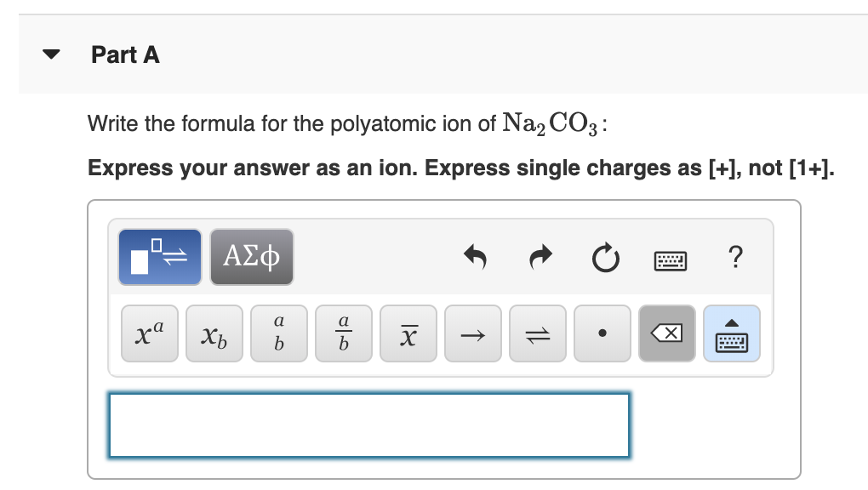Viewport: 868px width, 490px height.
Task: Click the reset (circular arrow) icon
Action: click(x=606, y=258)
